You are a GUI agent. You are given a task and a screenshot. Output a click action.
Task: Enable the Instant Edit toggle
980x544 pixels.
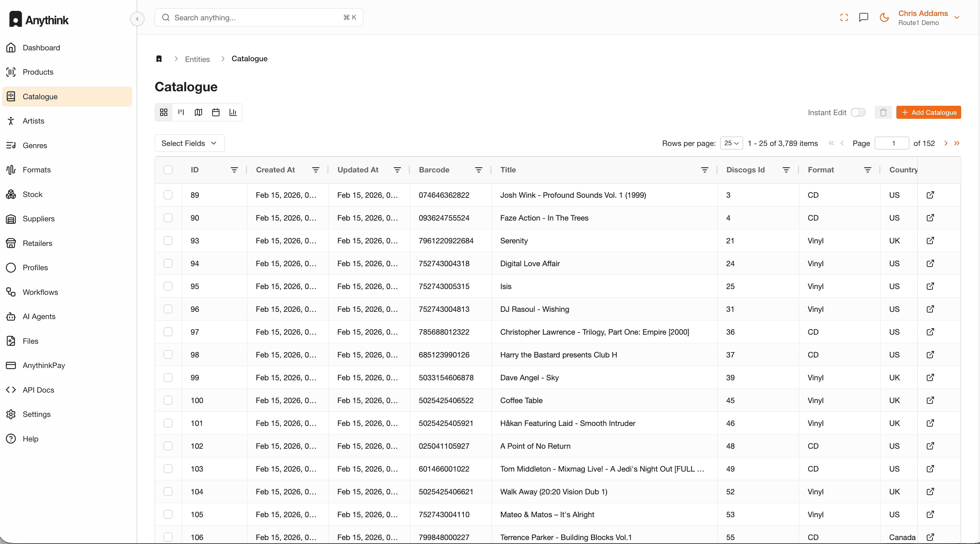(859, 112)
